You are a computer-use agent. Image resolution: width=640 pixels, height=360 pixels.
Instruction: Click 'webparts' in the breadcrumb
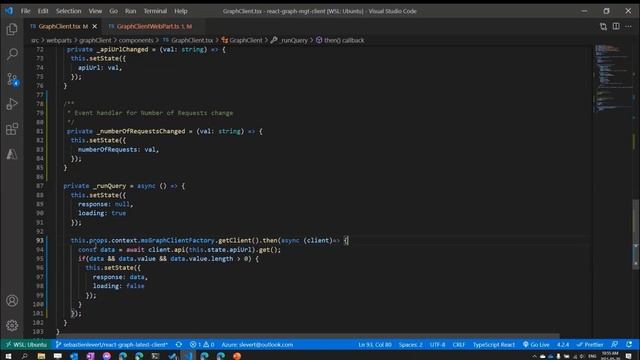click(x=59, y=40)
